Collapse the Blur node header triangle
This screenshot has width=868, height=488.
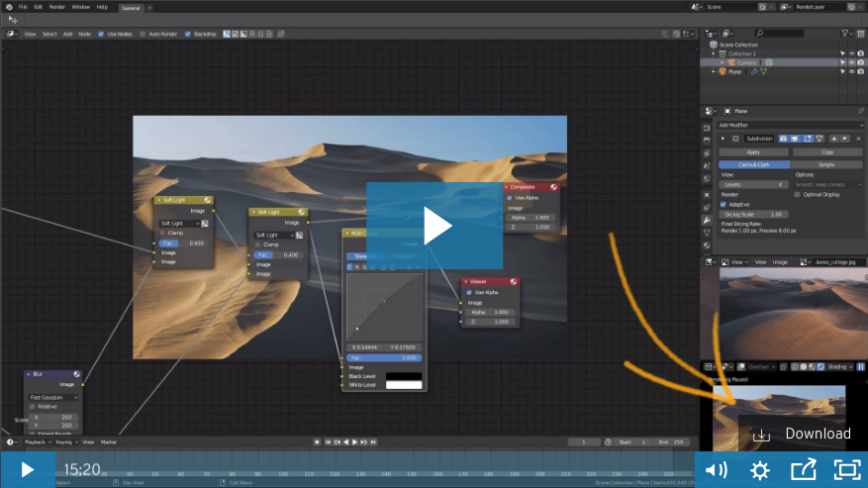coord(29,374)
